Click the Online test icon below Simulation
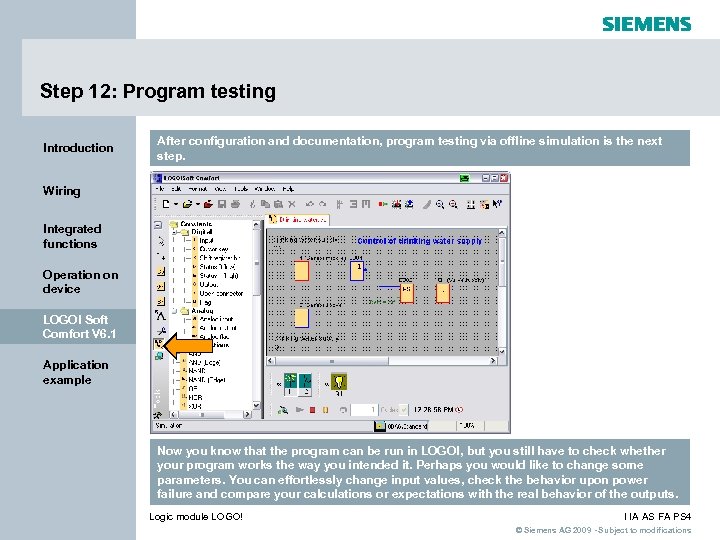The height and width of the screenshot is (540, 720). (x=159, y=356)
